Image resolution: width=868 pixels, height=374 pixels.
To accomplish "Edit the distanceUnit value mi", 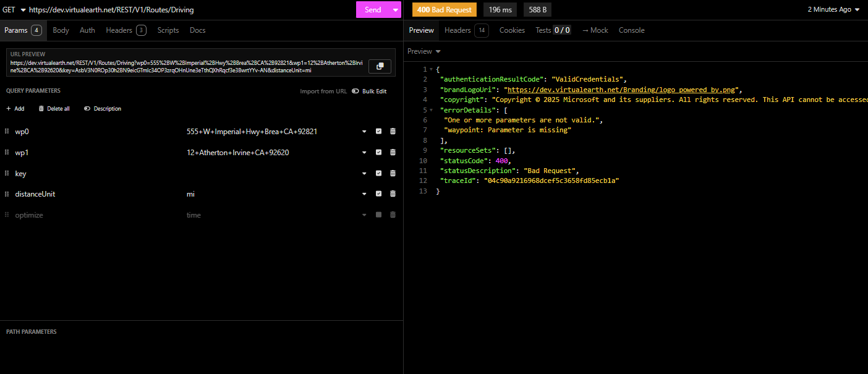I will [x=272, y=193].
